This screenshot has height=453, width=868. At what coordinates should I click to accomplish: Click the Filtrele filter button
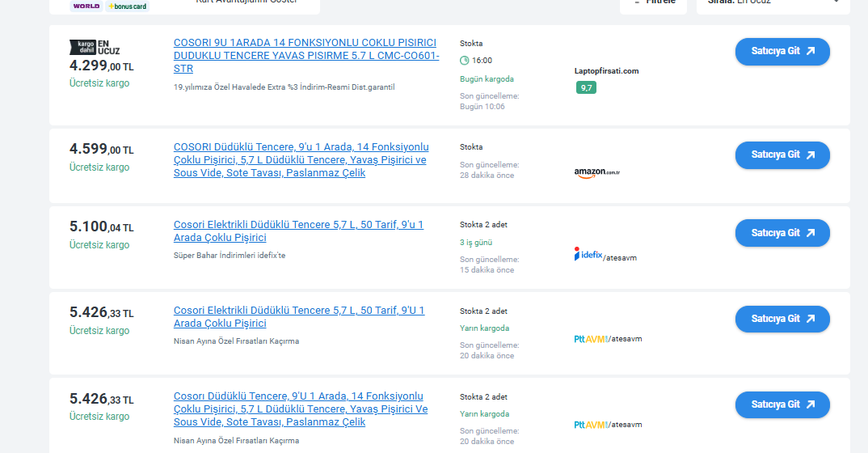pos(653,2)
